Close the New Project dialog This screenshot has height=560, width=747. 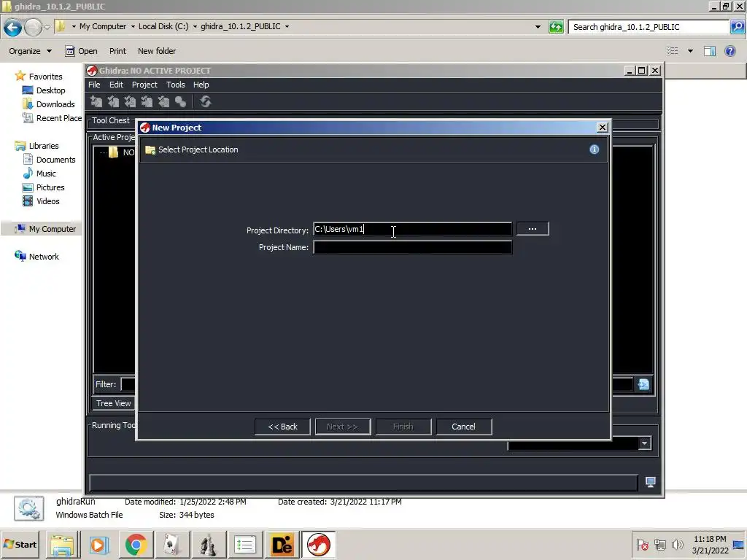pyautogui.click(x=602, y=128)
